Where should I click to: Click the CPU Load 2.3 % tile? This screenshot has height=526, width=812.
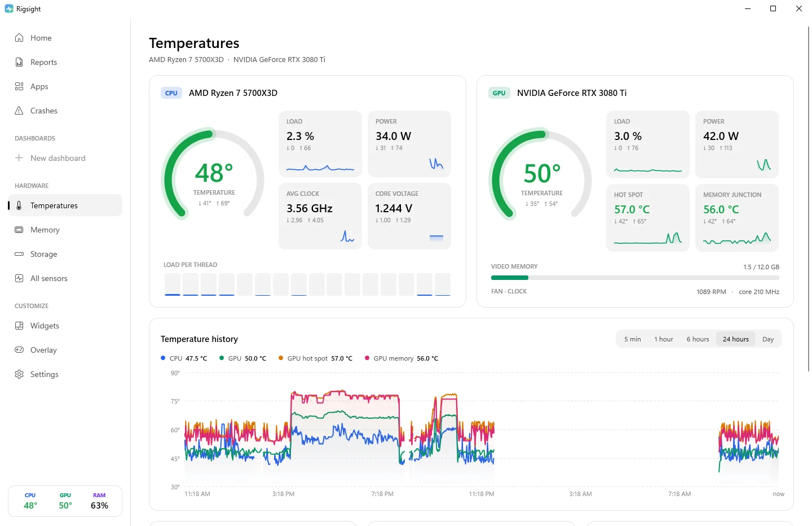click(x=320, y=144)
